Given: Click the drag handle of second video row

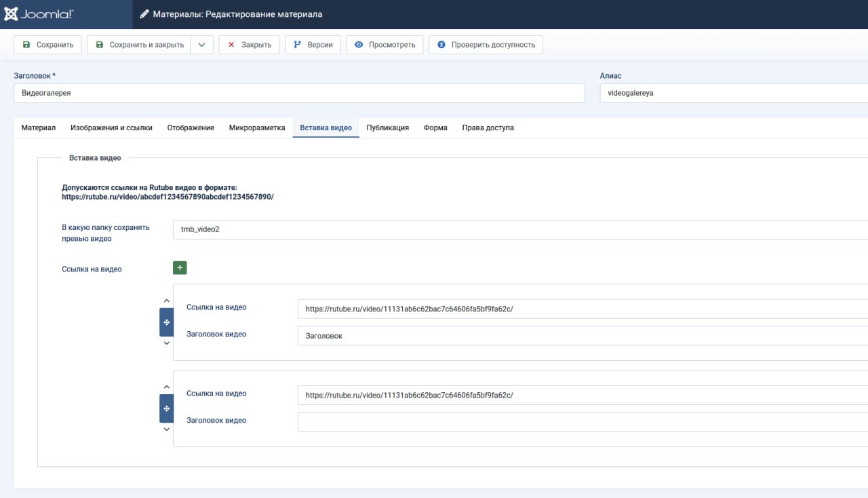Looking at the screenshot, I should click(167, 408).
